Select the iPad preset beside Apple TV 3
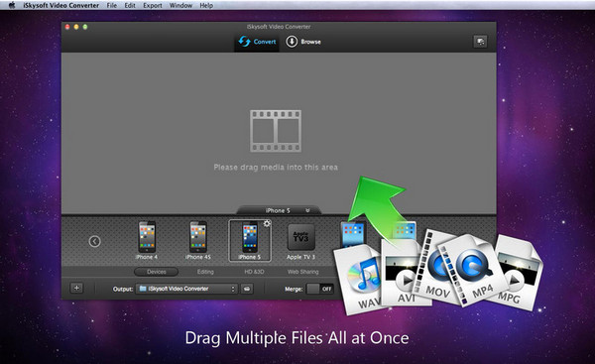595x364 pixels. point(353,234)
